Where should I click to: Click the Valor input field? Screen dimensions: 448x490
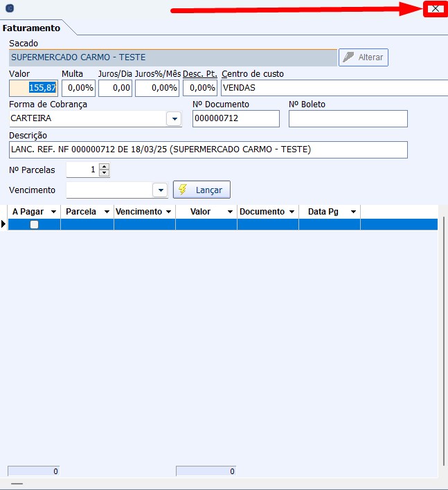33,88
